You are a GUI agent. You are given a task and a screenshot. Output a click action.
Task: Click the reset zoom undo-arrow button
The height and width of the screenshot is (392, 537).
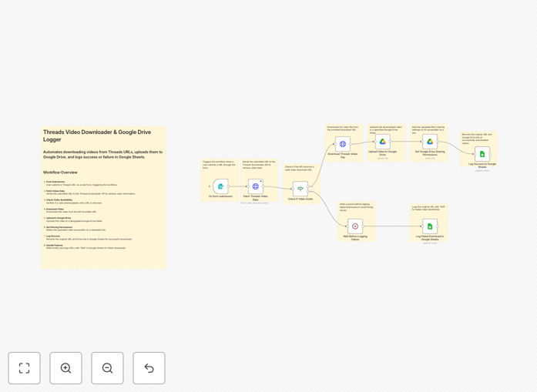click(x=149, y=368)
